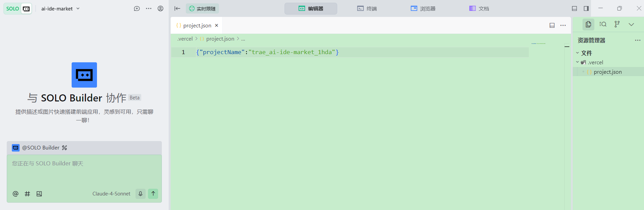Click the editor minimap preview
Screen dimensions: 644x210
(538, 44)
